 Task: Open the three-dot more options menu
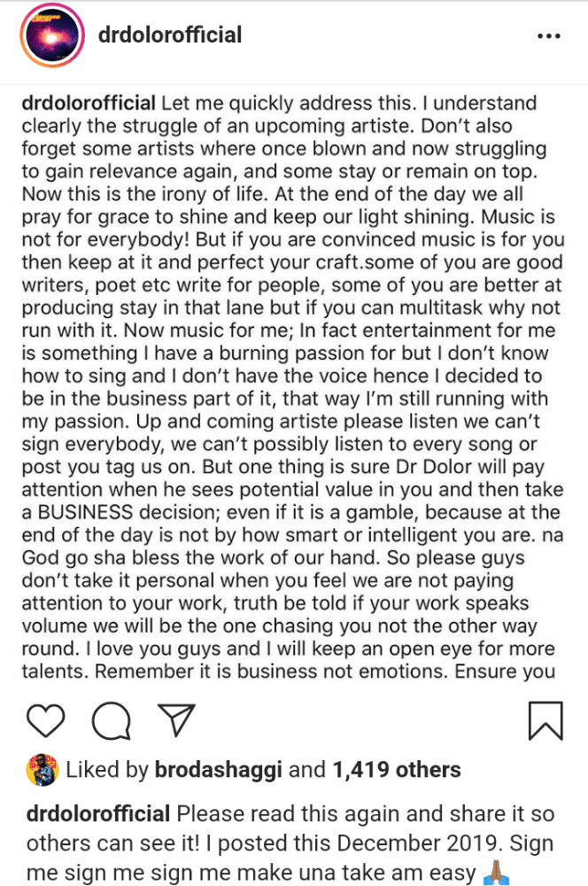tap(549, 36)
